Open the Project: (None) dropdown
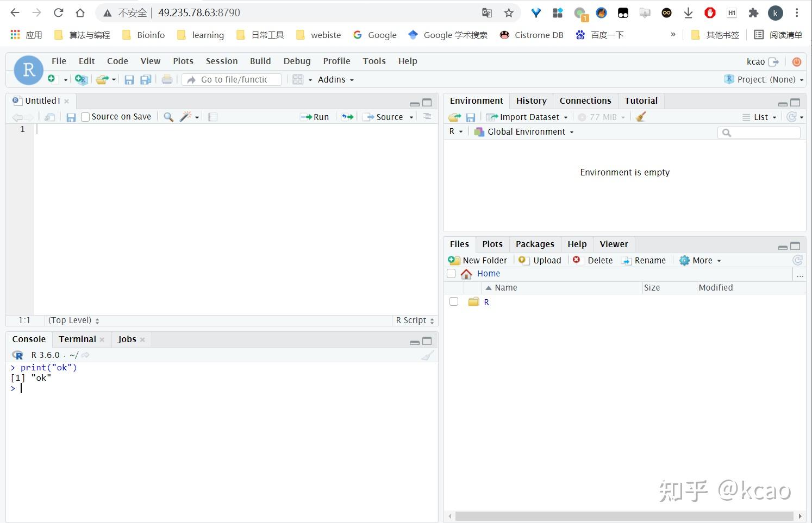This screenshot has height=523, width=812. click(x=764, y=79)
